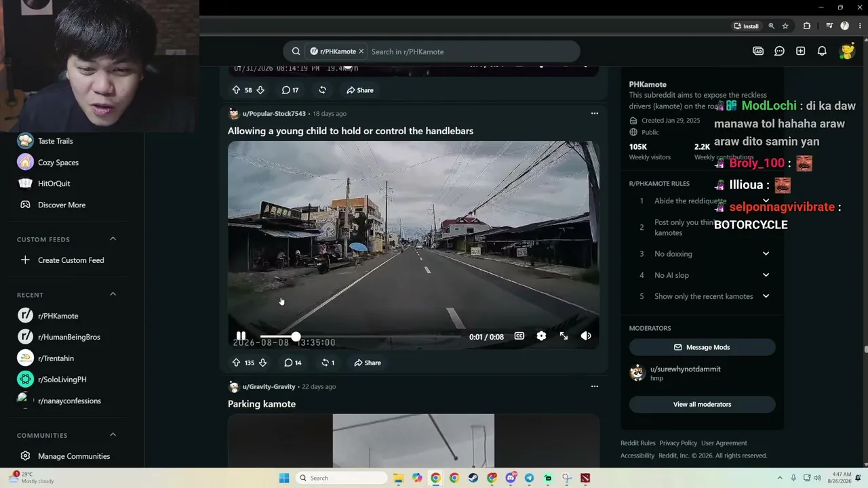Repost the post with 58 votes
This screenshot has height=488, width=868.
322,90
